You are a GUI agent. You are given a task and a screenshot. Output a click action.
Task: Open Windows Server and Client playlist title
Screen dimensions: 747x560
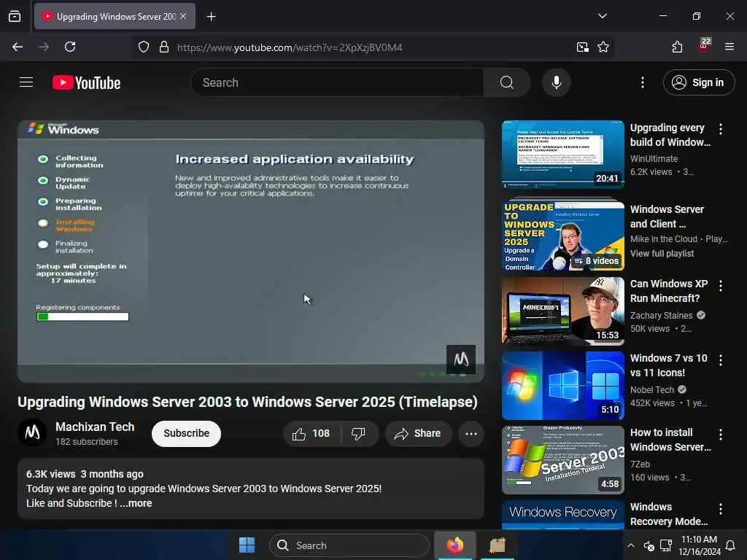pos(667,217)
